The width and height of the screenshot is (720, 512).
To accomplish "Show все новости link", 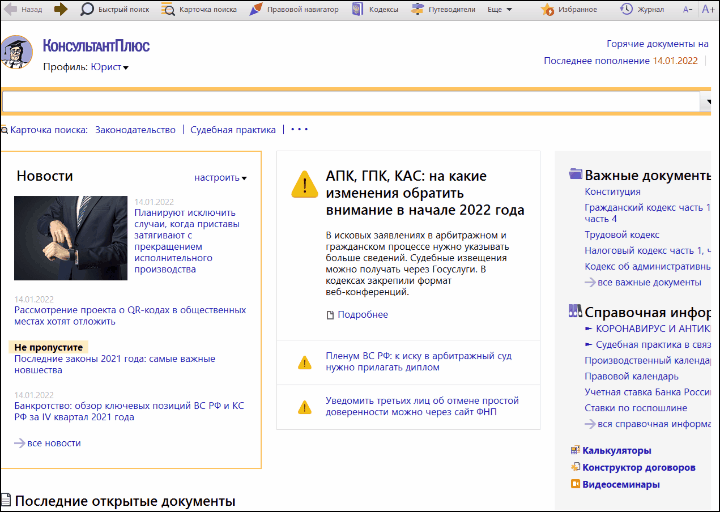I will click(x=54, y=443).
